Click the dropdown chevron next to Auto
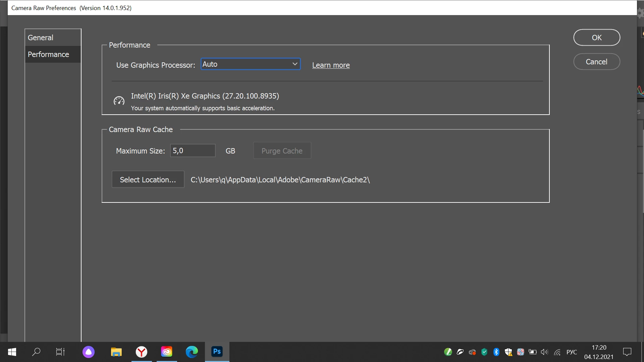 [295, 64]
